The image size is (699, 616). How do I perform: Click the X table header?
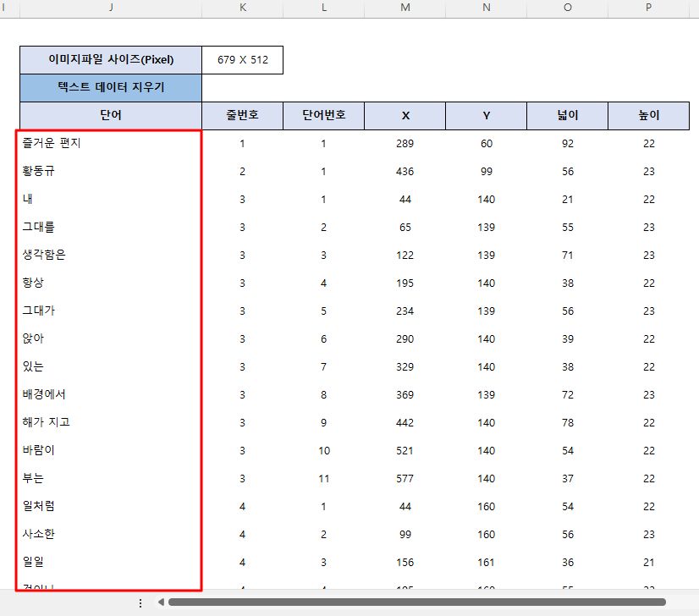[x=405, y=116]
